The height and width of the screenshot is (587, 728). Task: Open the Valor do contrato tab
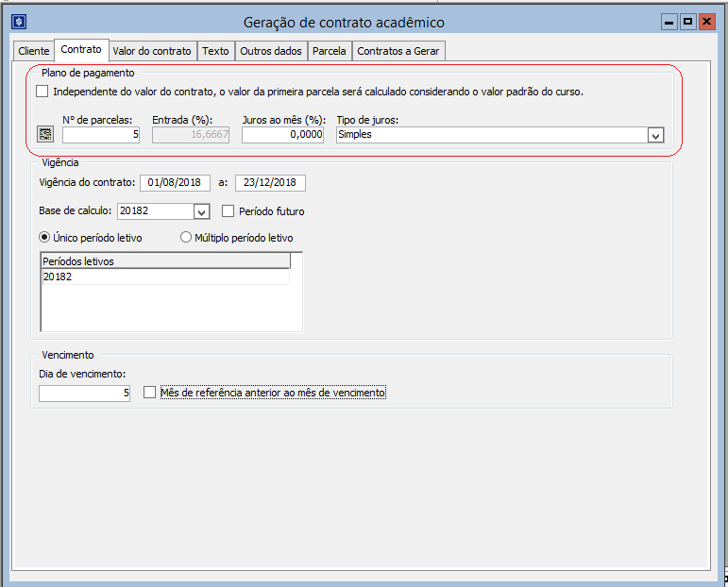(151, 51)
